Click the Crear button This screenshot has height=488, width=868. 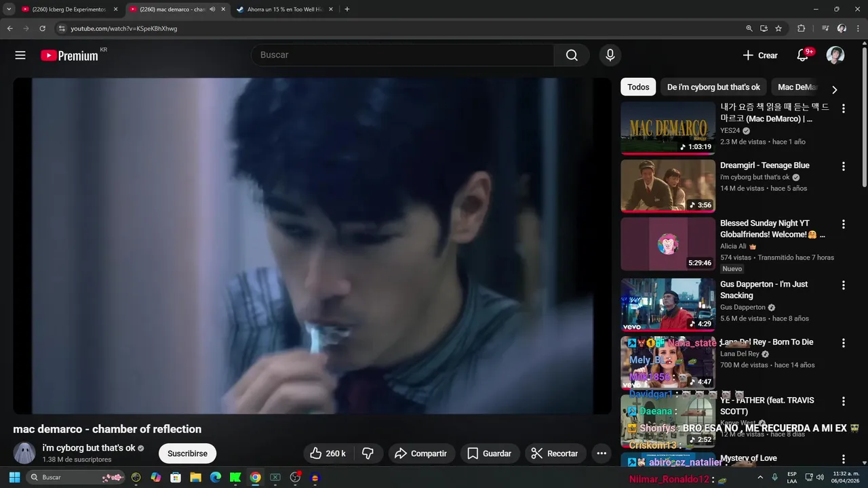pos(760,56)
